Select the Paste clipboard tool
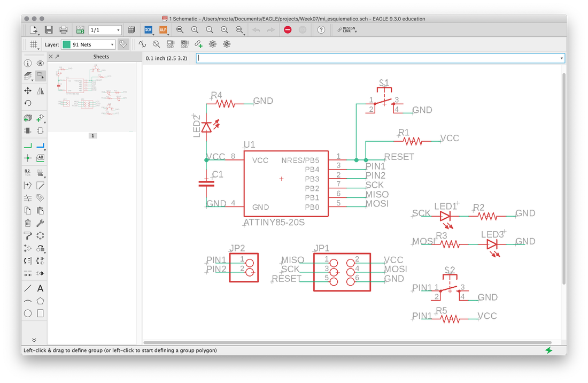 [x=40, y=210]
